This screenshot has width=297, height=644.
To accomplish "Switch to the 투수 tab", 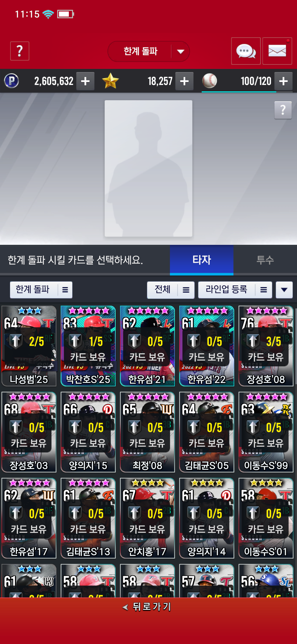I will [265, 260].
